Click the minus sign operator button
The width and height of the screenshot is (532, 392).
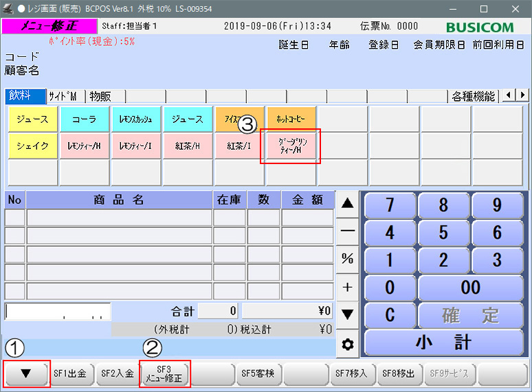click(348, 231)
